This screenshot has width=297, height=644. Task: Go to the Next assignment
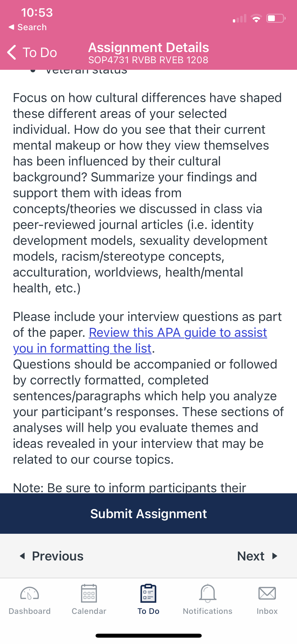[257, 556]
